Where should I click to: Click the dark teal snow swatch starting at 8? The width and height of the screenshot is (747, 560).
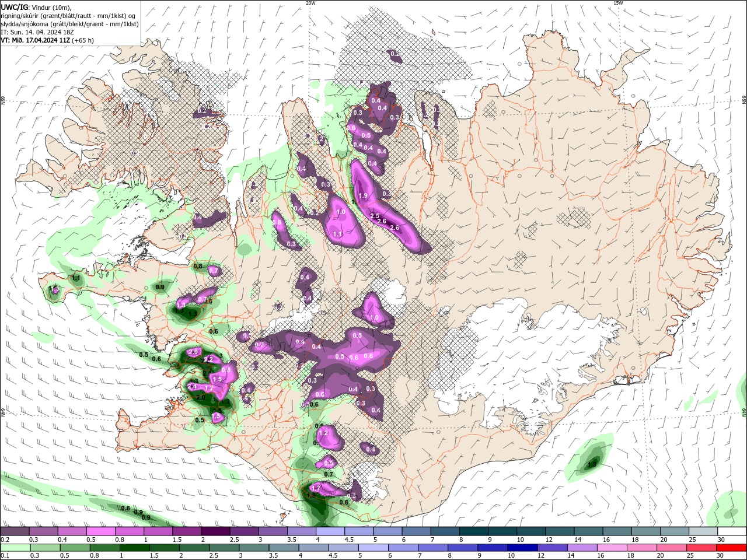tap(473, 531)
